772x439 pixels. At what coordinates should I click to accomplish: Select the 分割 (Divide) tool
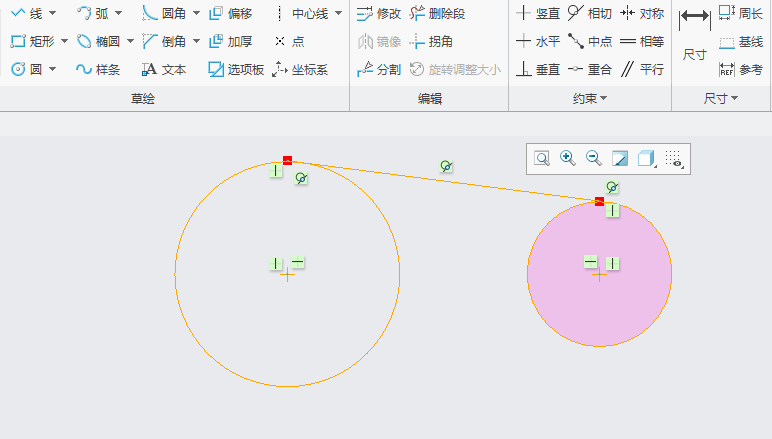click(379, 69)
